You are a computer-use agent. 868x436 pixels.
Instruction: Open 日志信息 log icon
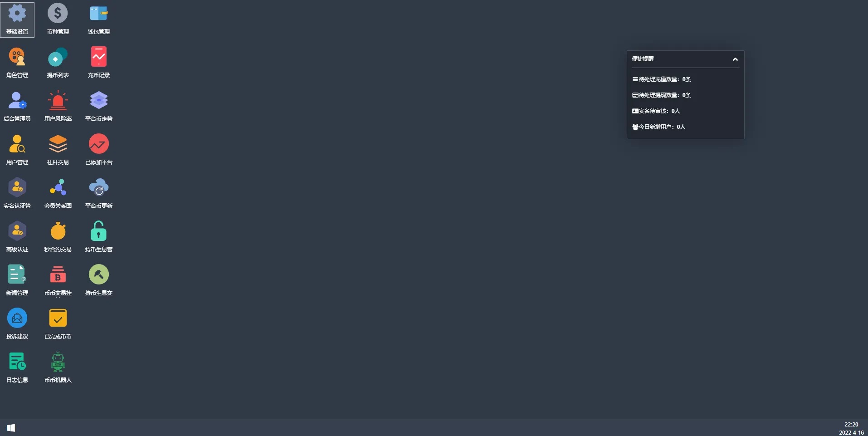click(x=17, y=362)
